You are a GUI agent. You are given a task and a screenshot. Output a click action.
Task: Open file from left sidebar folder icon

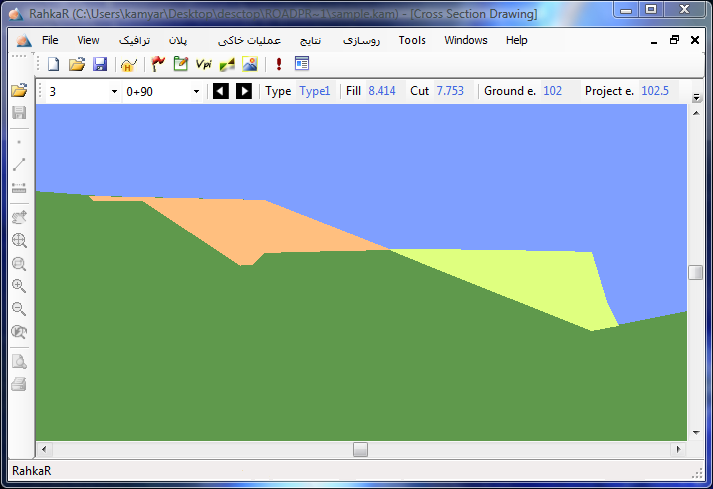click(x=19, y=90)
